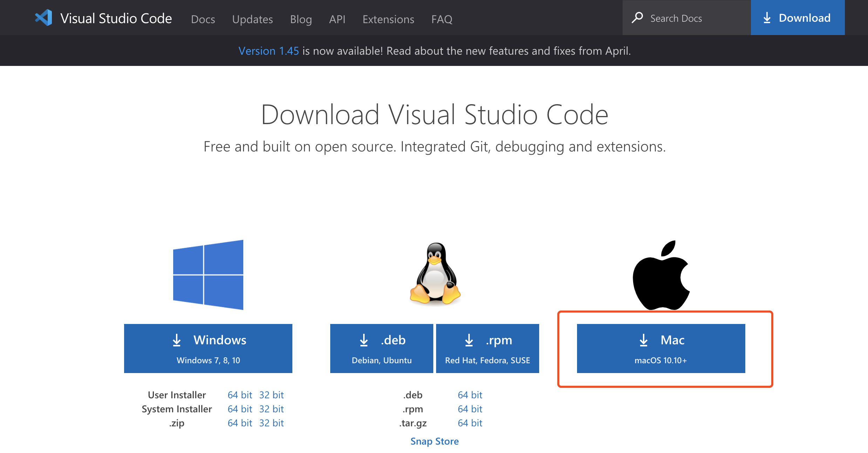Download the 32 bit System Installer

[271, 409]
